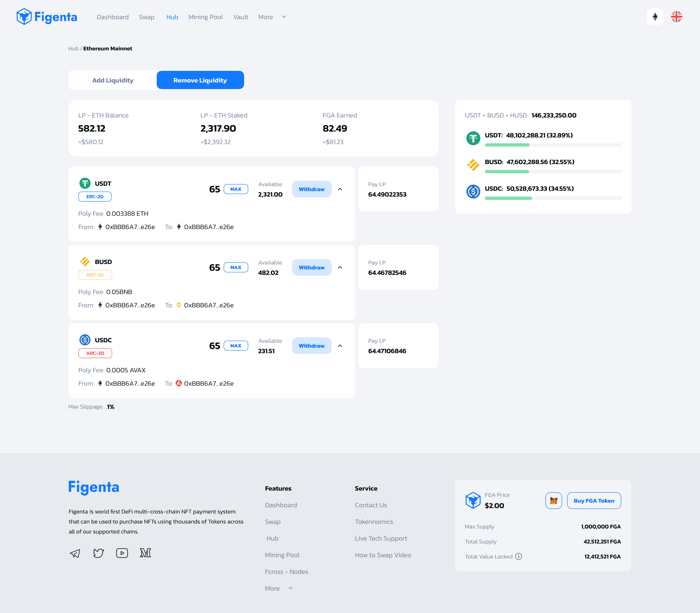Switch to Add Liquidity toggle
Screen dimensions: 700x613
click(x=113, y=80)
